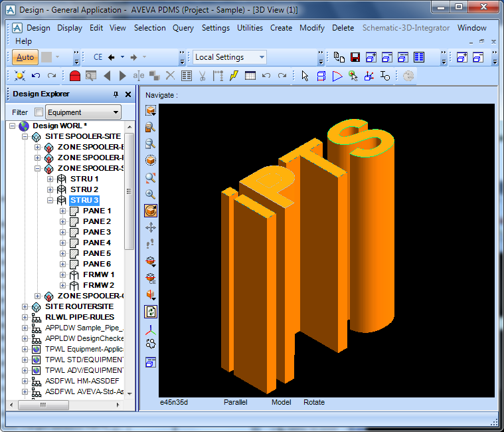The width and height of the screenshot is (504, 432).
Task: Click the yellow lightning bolt icon
Action: [x=234, y=76]
